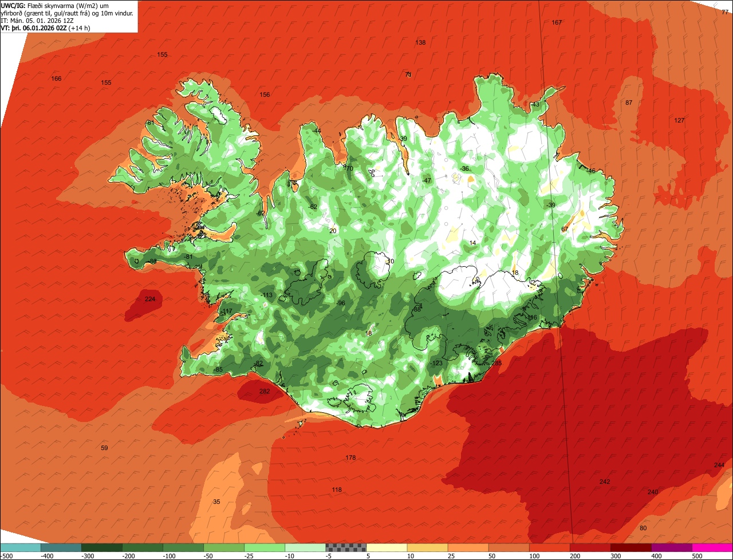Viewport: 733px width, 560px height.
Task: Click the map value -36 in northeast Iceland
Action: pos(464,168)
